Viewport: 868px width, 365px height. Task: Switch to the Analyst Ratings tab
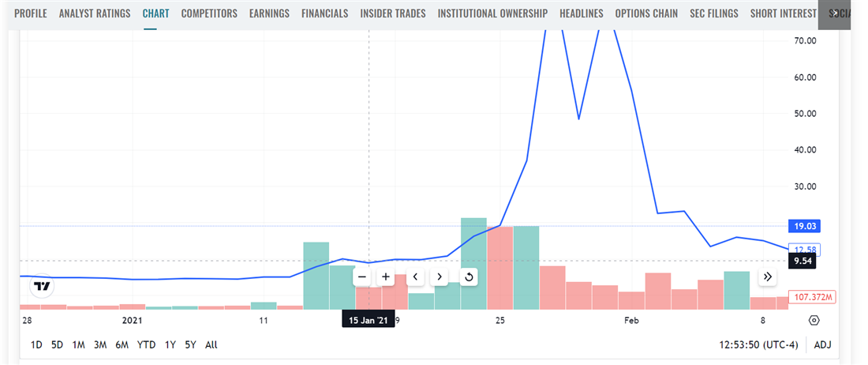pos(95,13)
